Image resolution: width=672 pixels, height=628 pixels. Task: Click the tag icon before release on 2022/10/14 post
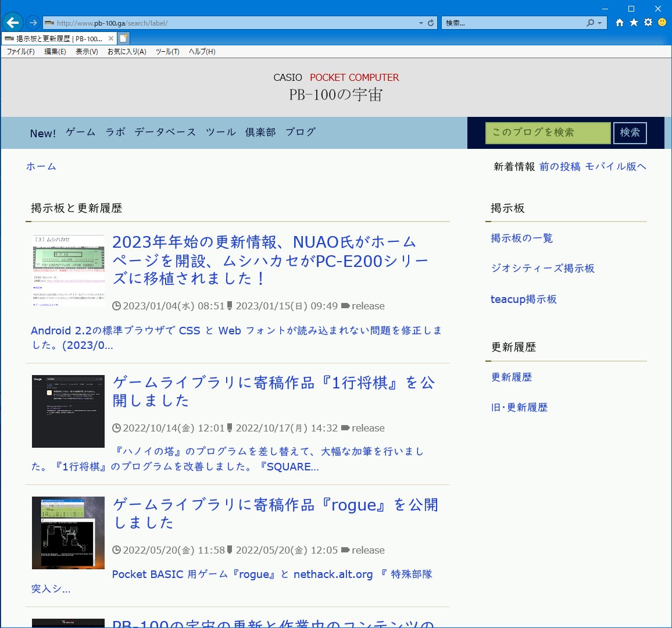coord(345,428)
